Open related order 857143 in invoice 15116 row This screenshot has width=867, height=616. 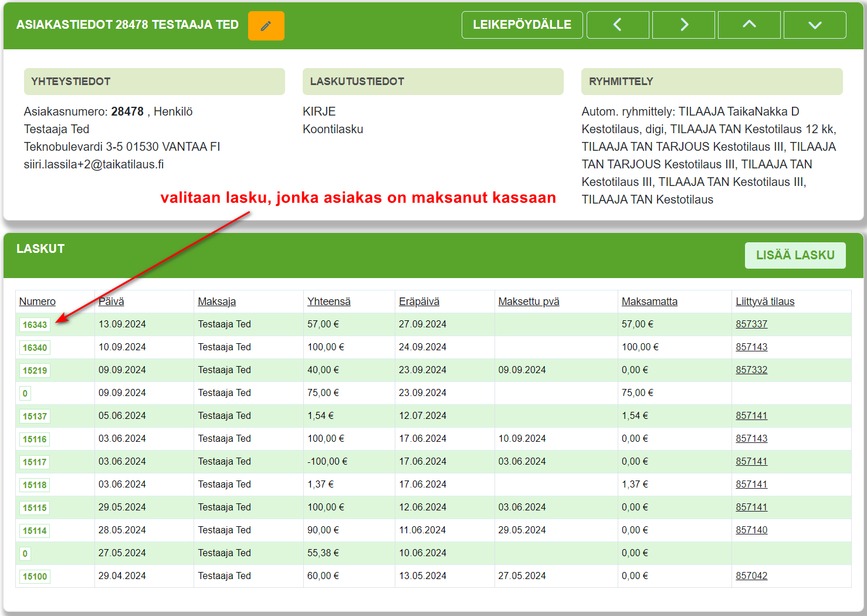751,438
